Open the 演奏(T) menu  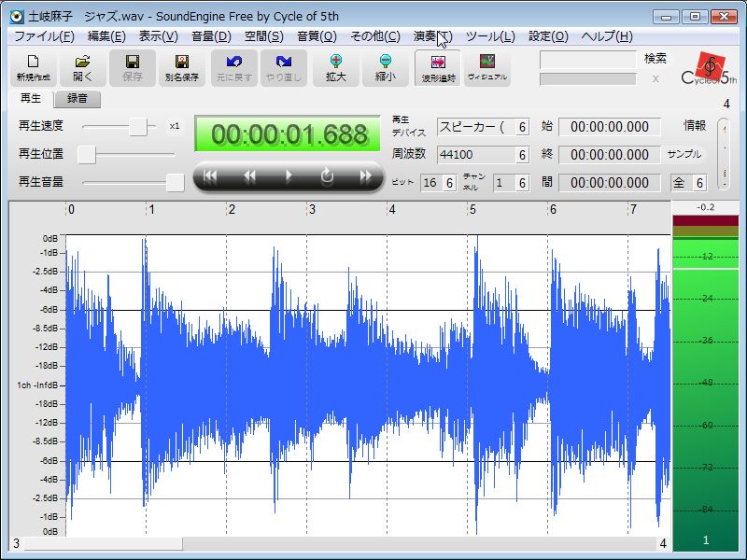[x=432, y=36]
